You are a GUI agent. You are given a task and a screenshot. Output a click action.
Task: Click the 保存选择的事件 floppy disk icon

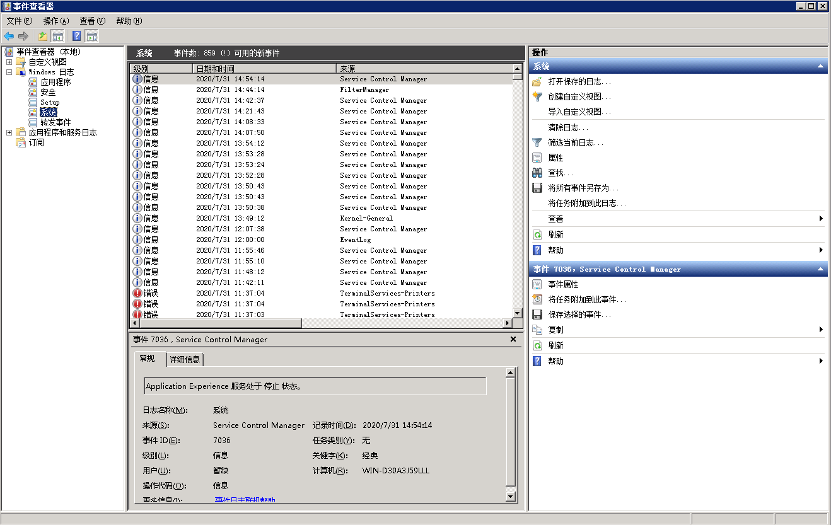[x=537, y=315]
